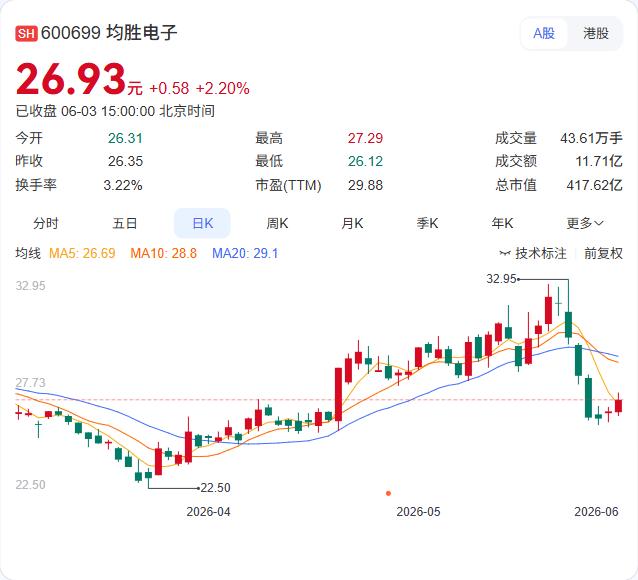Click the 成交量 value 43.61万手
Image resolution: width=638 pixels, height=580 pixels.
[x=591, y=138]
